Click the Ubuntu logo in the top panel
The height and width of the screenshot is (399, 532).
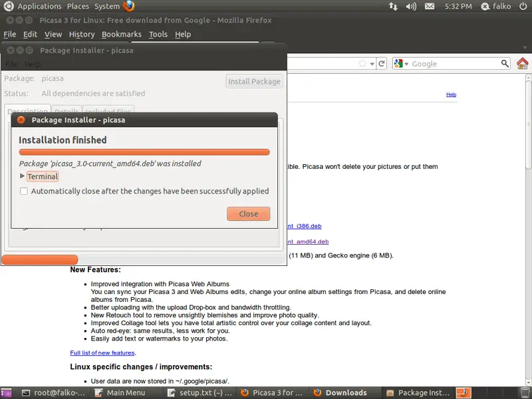[x=8, y=6]
